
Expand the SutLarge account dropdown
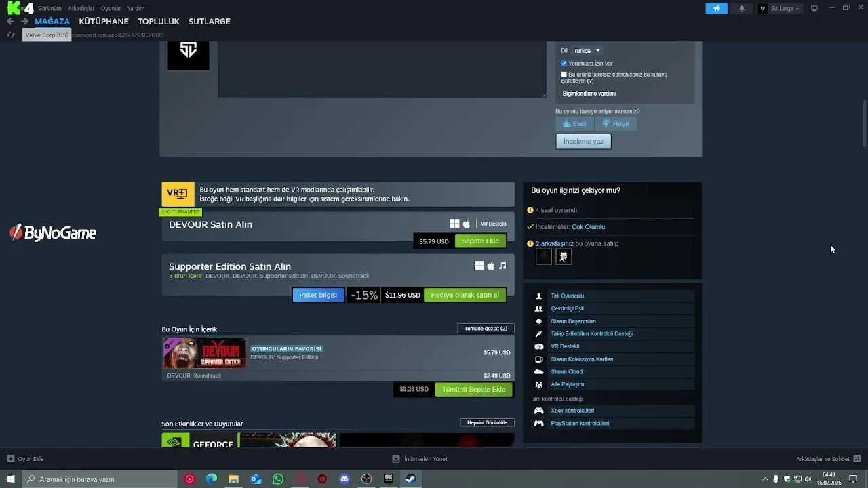[780, 8]
